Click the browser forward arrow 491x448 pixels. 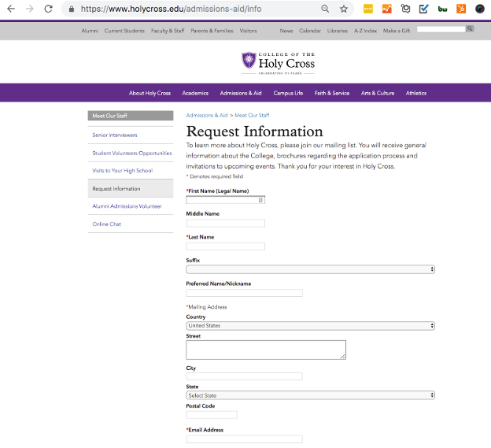(x=29, y=9)
